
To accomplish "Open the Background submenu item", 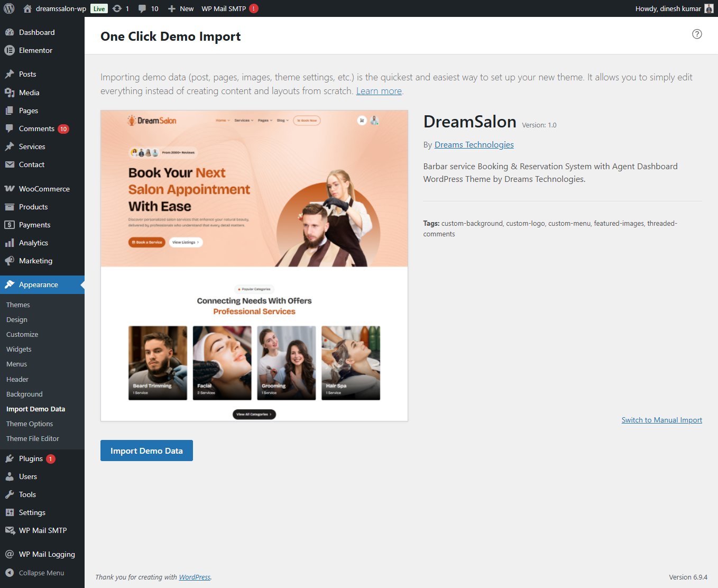I will (24, 394).
